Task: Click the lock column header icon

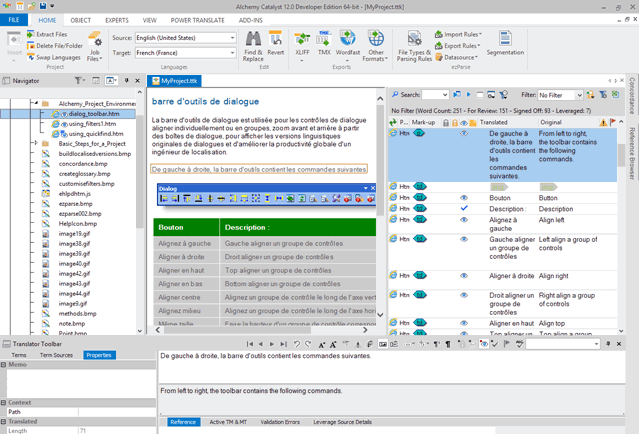Action: pyautogui.click(x=446, y=123)
